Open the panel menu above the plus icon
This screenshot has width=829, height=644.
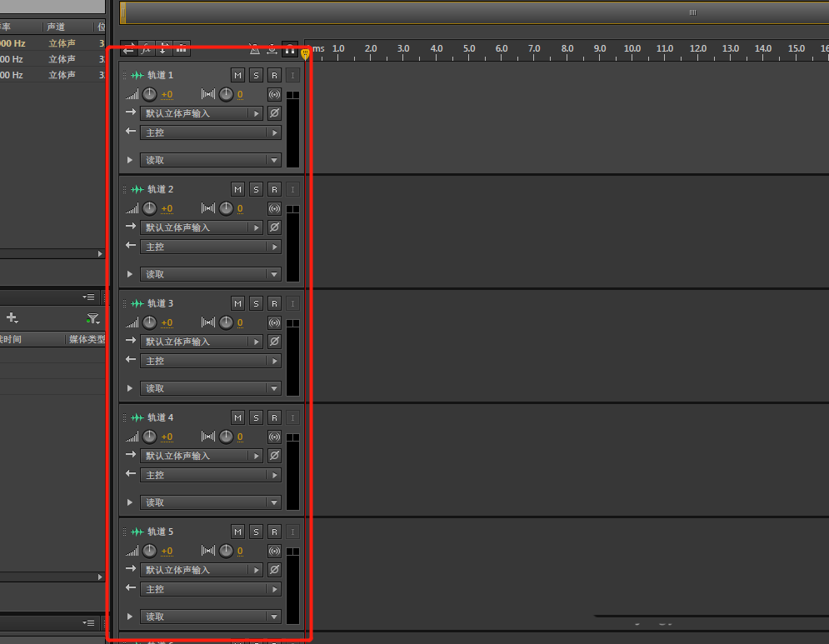[88, 297]
